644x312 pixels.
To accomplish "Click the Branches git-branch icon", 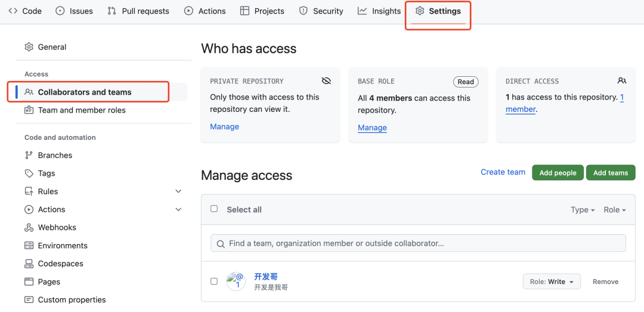I will click(x=29, y=155).
